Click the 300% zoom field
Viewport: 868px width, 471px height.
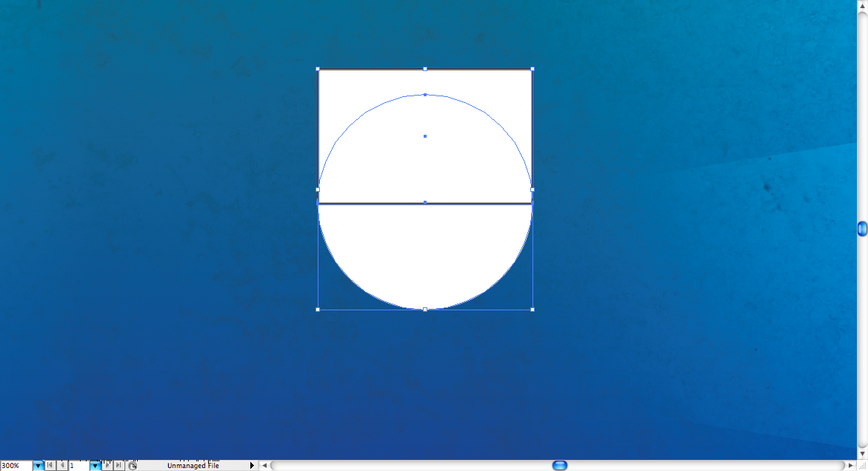(x=16, y=466)
